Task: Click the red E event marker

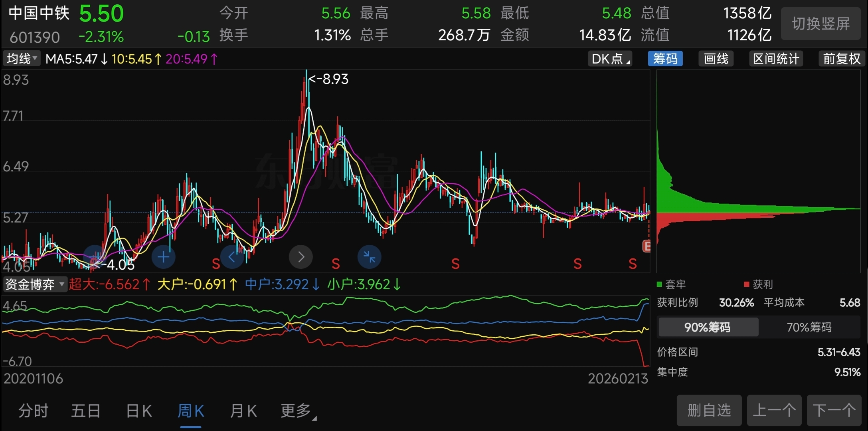Action: 647,246
